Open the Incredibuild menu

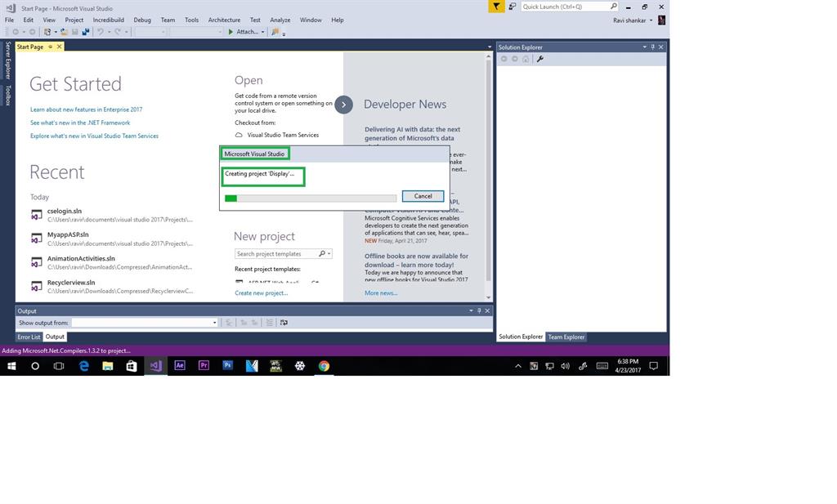[x=109, y=20]
